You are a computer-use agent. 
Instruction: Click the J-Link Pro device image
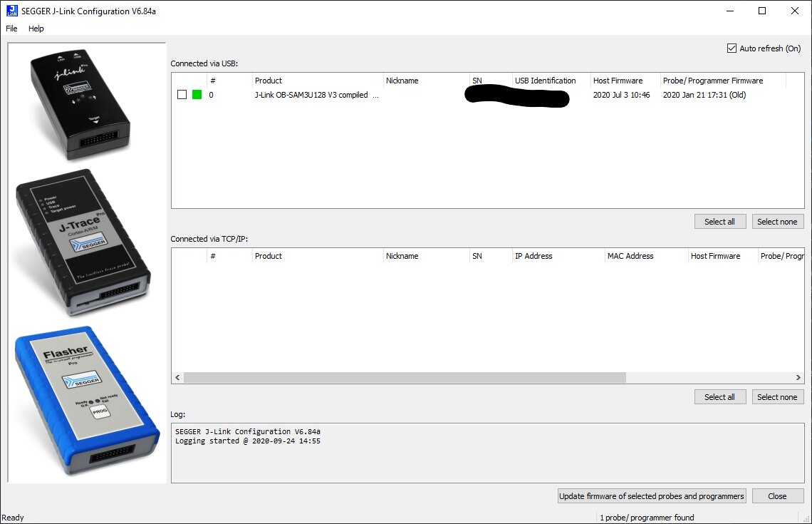[80, 104]
